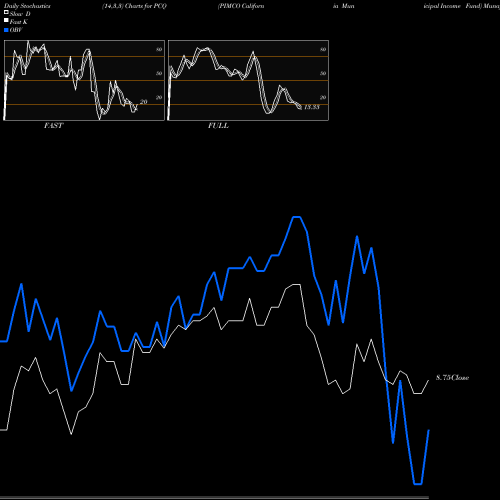Click the 'FULL' chart label
This screenshot has width=500, height=500.
pyautogui.click(x=218, y=126)
